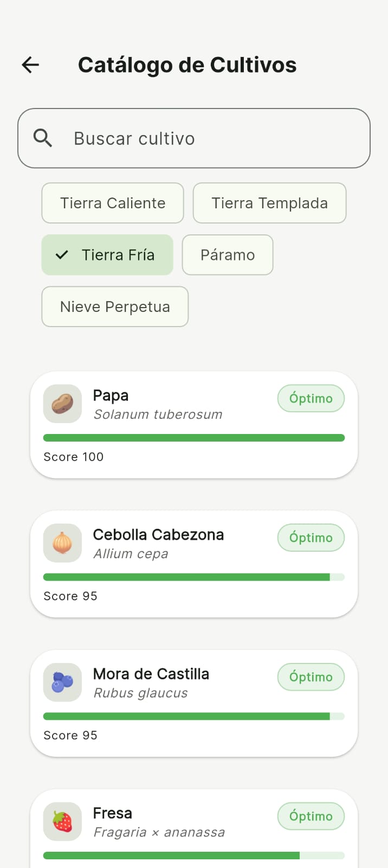Tap the strawberry icon for Fresa
The width and height of the screenshot is (388, 868).
point(62,821)
